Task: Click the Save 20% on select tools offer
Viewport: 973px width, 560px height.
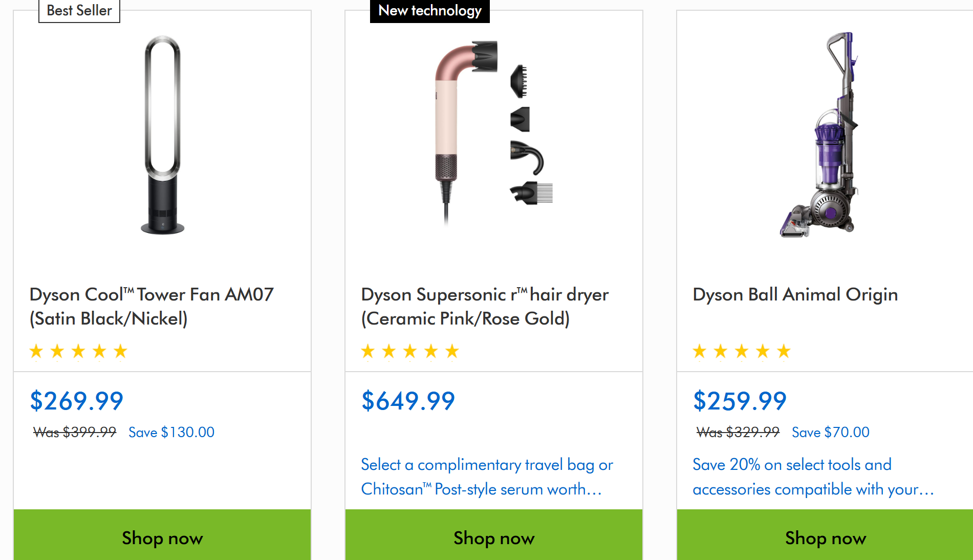Action: coord(813,477)
